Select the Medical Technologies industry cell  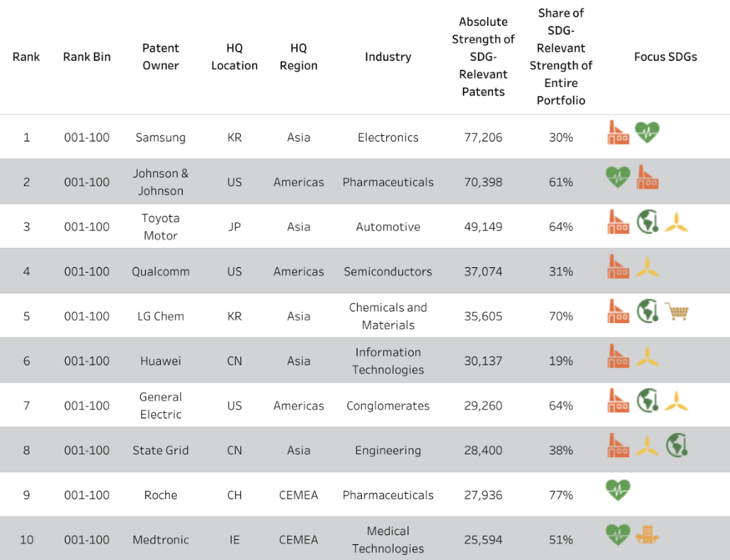388,539
